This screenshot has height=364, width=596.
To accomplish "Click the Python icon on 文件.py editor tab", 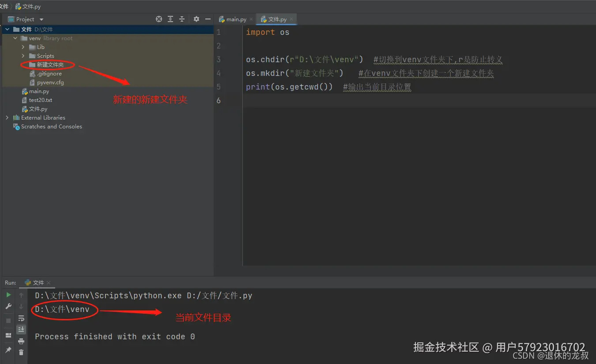I will point(264,19).
